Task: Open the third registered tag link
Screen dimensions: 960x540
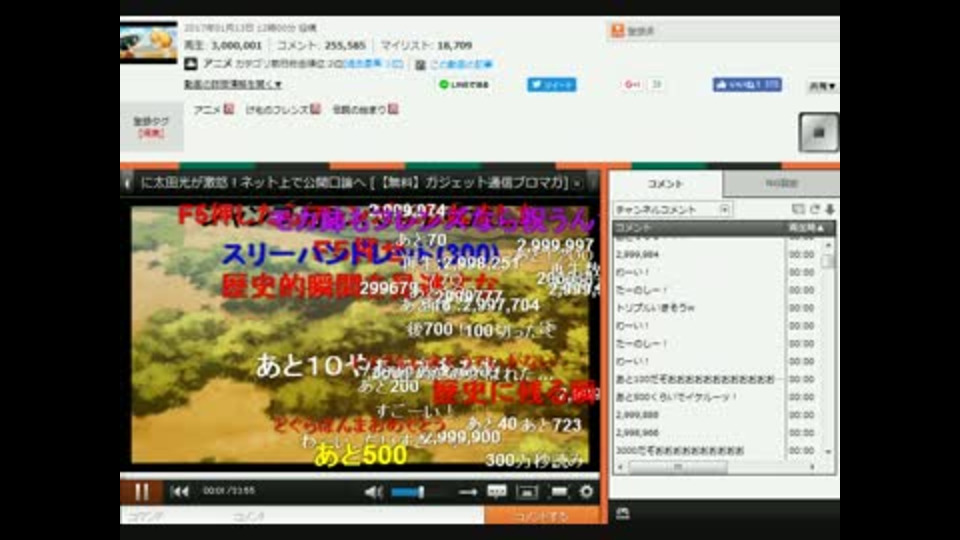Action: pos(359,110)
